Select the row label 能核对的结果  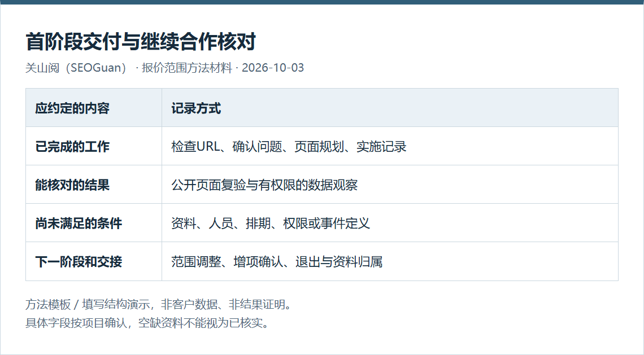(72, 185)
